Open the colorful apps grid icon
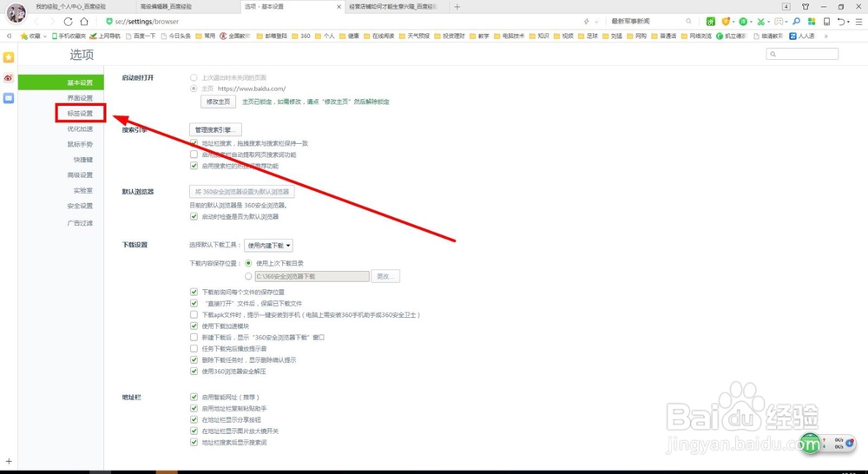The height and width of the screenshot is (474, 868). (812, 22)
